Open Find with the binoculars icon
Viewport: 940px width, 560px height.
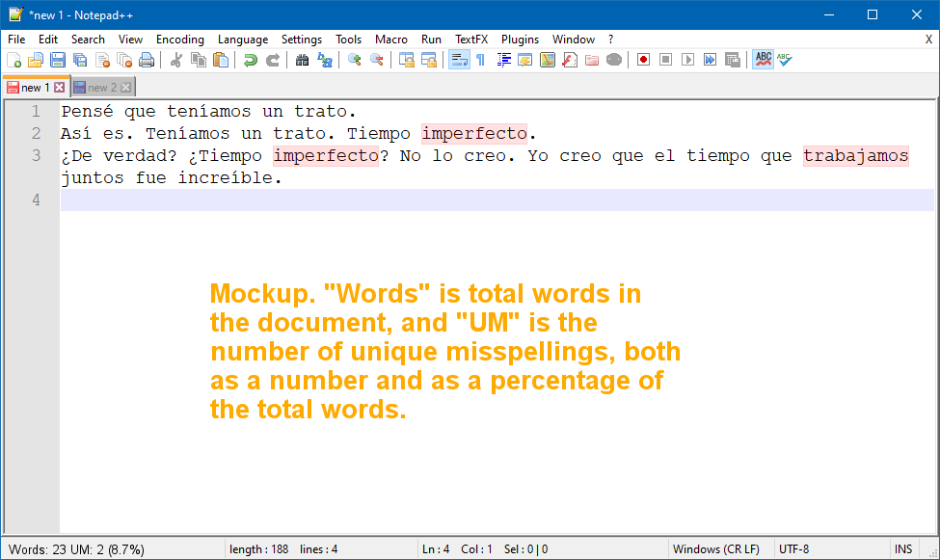[x=302, y=60]
